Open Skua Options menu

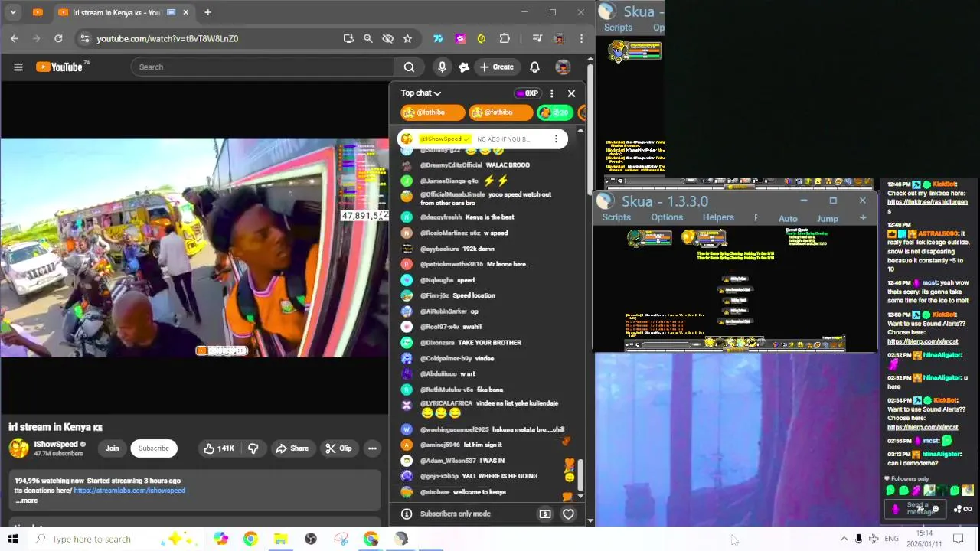point(667,217)
